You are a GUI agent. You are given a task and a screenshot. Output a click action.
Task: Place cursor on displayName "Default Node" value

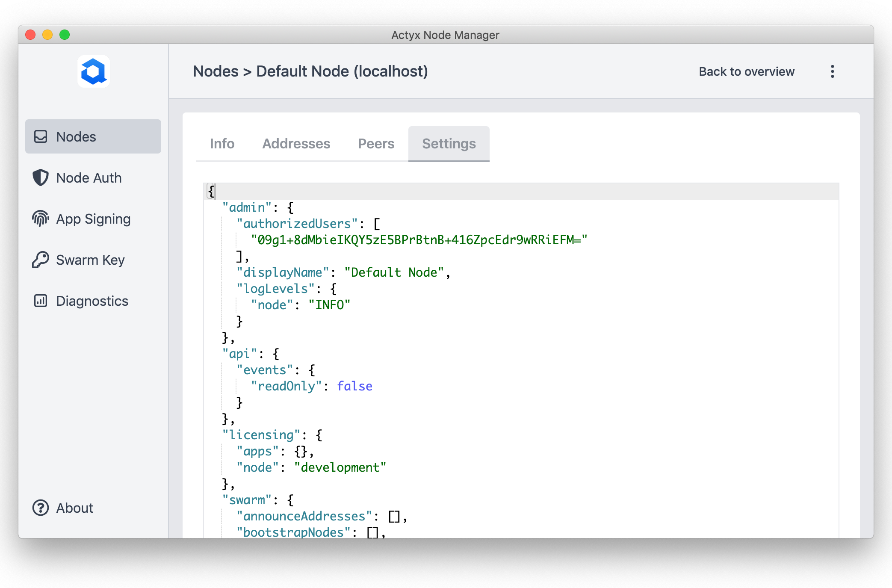(394, 272)
